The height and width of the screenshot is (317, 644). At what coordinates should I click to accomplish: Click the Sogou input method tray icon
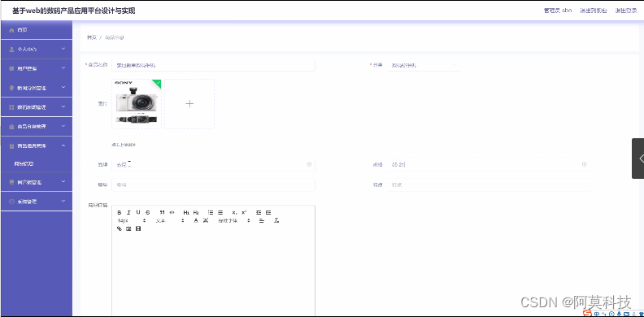point(587,313)
